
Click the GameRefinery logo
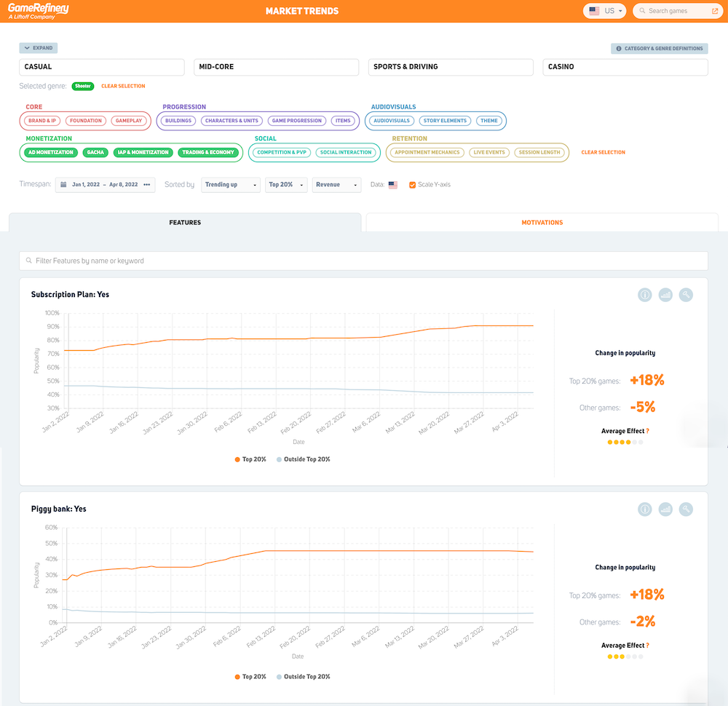tap(38, 11)
